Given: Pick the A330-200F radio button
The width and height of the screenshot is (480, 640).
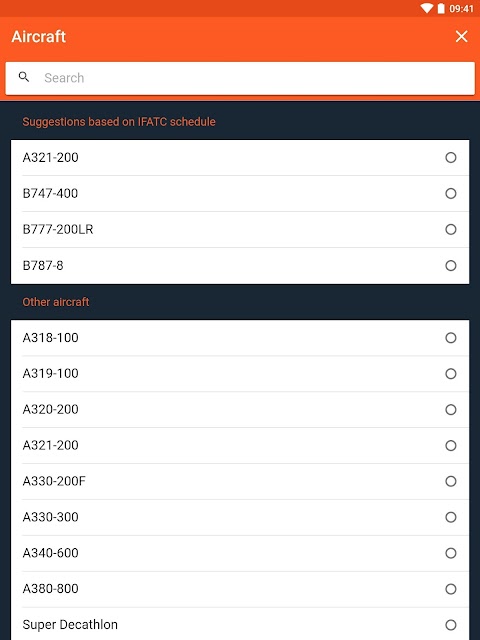Looking at the screenshot, I should 451,482.
